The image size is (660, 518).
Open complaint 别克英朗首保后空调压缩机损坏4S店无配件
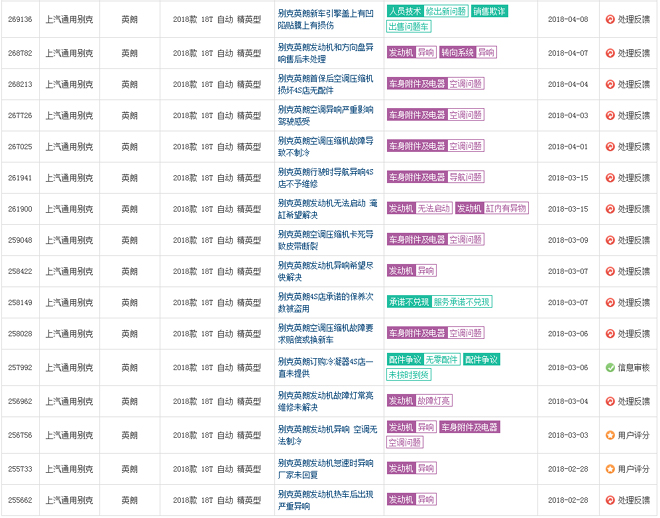pyautogui.click(x=325, y=84)
